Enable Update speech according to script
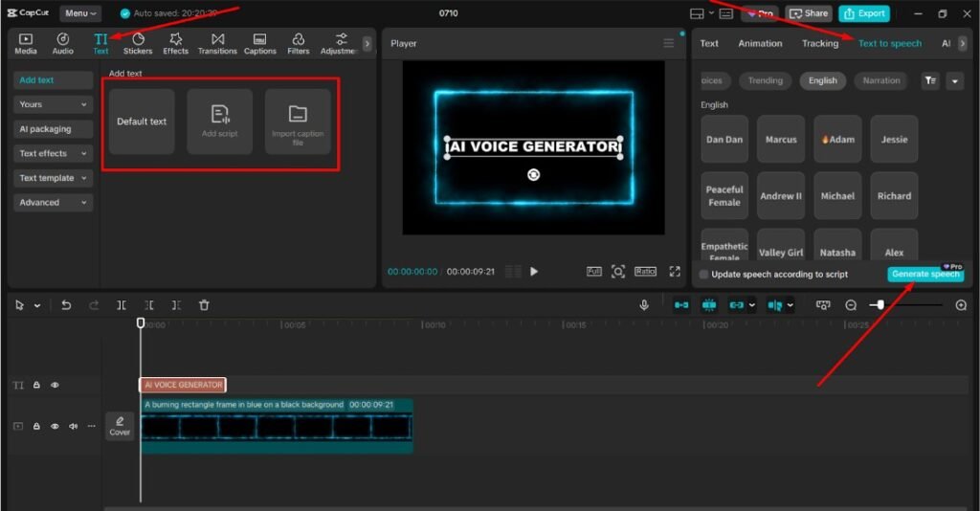The height and width of the screenshot is (511, 980). pyautogui.click(x=704, y=275)
